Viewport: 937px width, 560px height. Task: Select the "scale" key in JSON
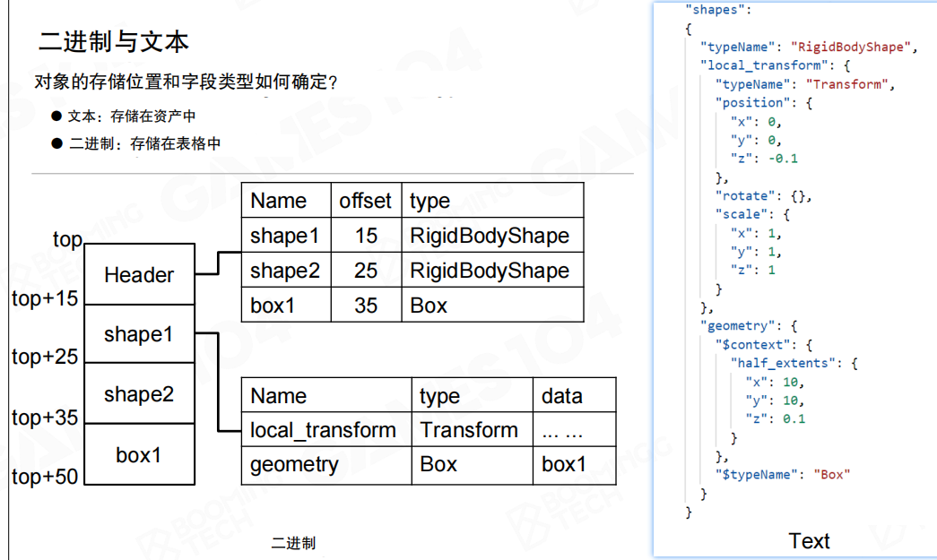(742, 214)
